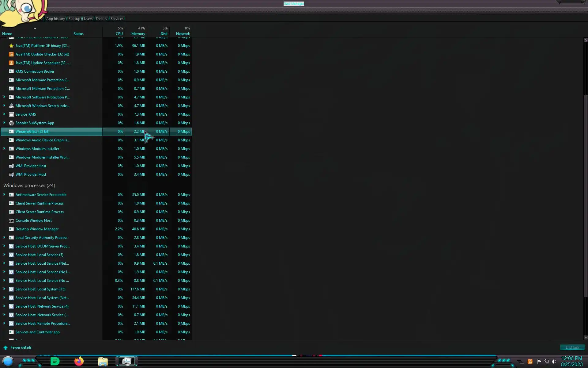Image resolution: width=588 pixels, height=368 pixels.
Task: Click the End task button
Action: [x=572, y=347]
